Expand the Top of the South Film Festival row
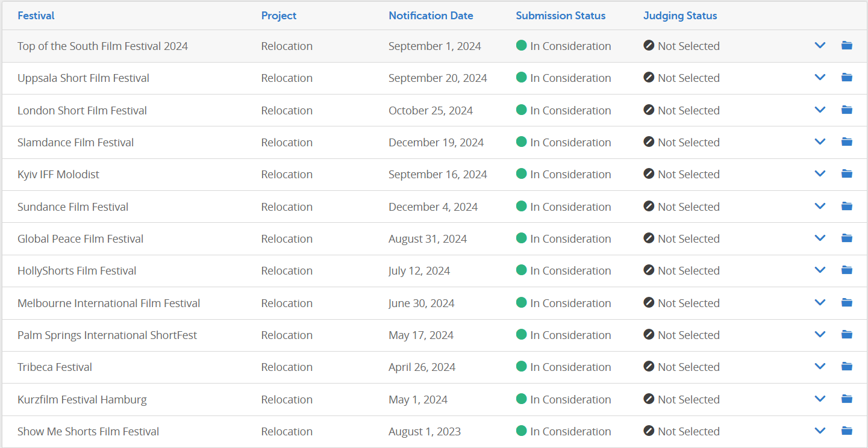 coord(820,45)
